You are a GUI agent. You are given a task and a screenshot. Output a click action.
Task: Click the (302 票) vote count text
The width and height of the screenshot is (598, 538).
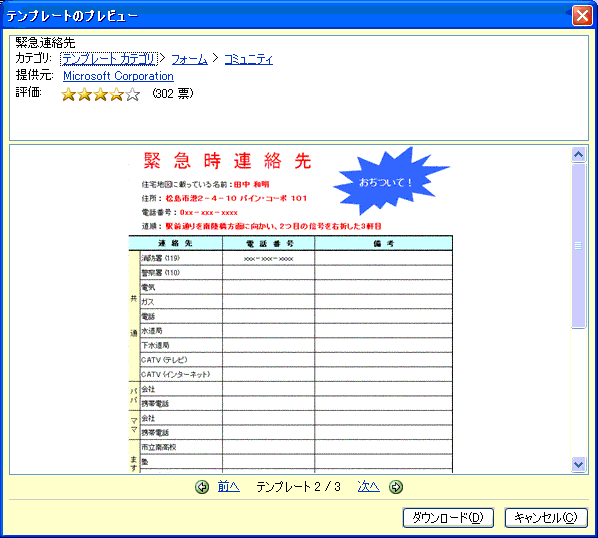(x=173, y=93)
